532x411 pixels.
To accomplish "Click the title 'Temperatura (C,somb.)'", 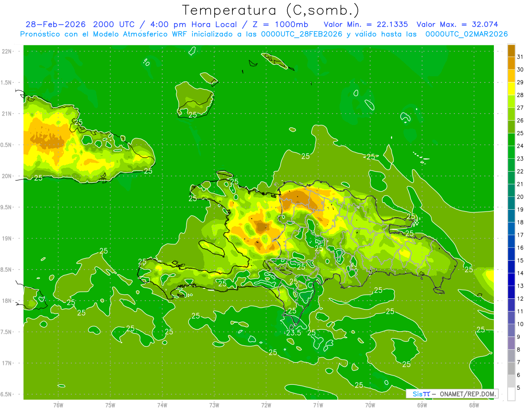I will 270,10.
